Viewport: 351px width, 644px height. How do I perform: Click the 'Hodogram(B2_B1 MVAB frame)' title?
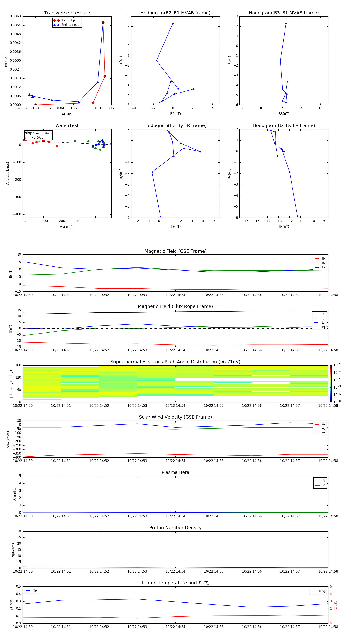pyautogui.click(x=175, y=13)
